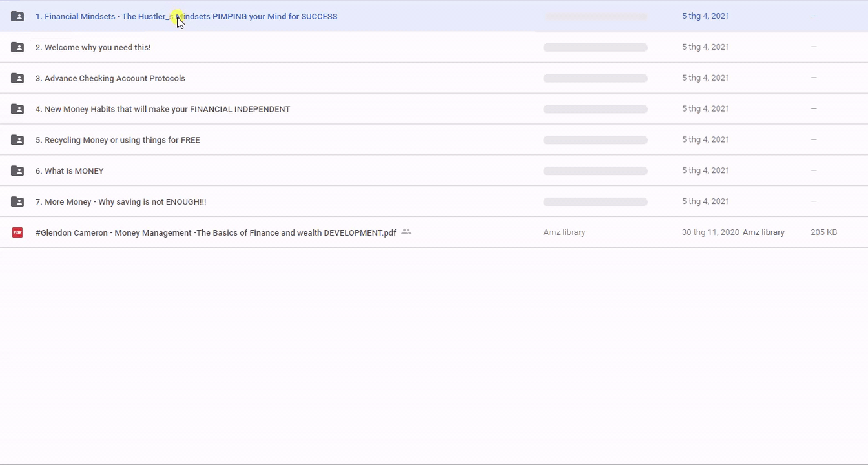The width and height of the screenshot is (868, 465).
Task: Click the 30 thg 11, 2020 modified date
Action: tap(710, 232)
